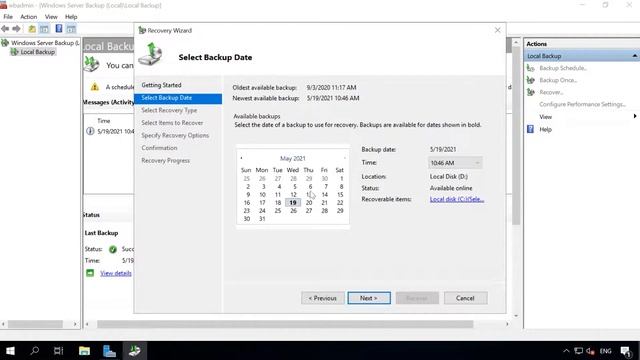Click the information icon in Messages list
The width and height of the screenshot is (640, 360).
pyautogui.click(x=90, y=131)
